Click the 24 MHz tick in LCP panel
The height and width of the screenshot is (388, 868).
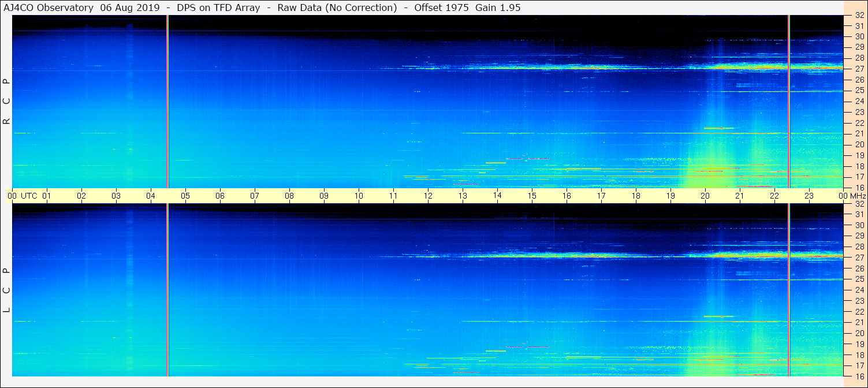click(x=859, y=290)
